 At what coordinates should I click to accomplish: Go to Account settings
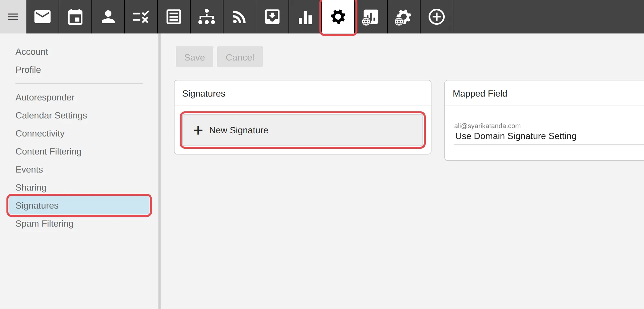coord(32,52)
